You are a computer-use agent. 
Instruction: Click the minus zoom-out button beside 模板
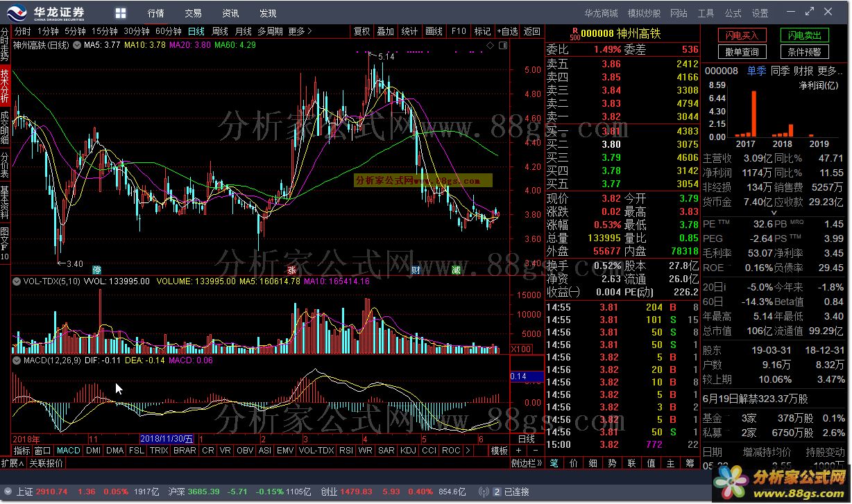pos(536,451)
